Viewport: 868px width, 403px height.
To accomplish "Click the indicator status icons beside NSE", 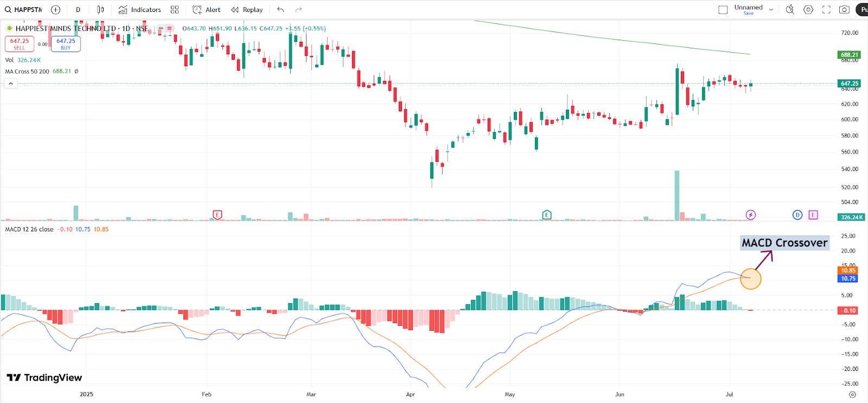I will (165, 28).
